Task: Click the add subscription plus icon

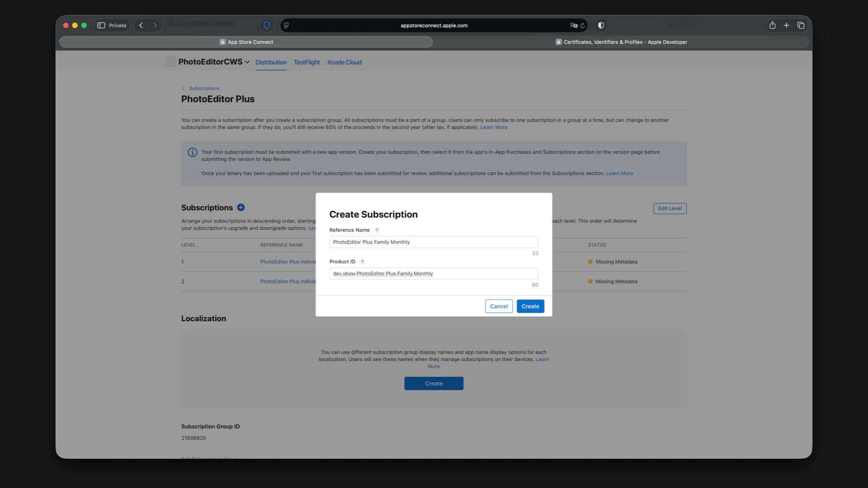Action: (x=241, y=207)
